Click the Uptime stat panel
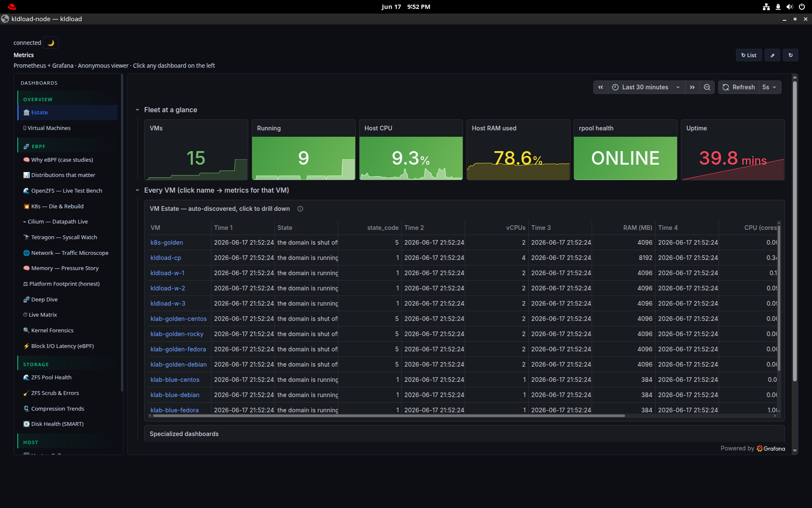Image resolution: width=812 pixels, height=508 pixels. [x=733, y=150]
